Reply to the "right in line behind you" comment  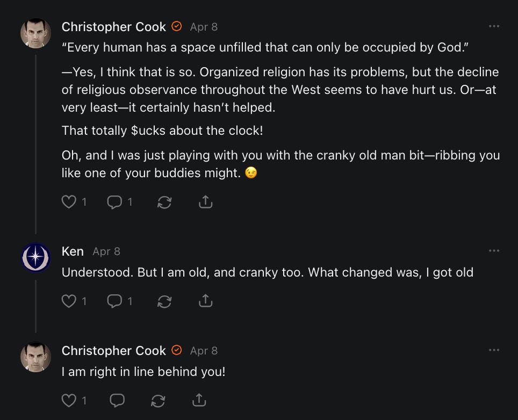pos(117,400)
